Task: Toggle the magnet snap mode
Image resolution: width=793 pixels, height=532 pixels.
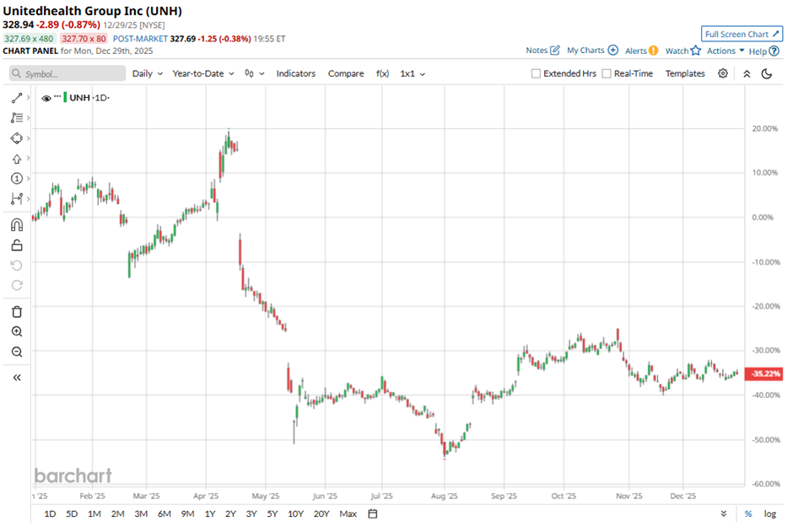Action: coord(17,225)
